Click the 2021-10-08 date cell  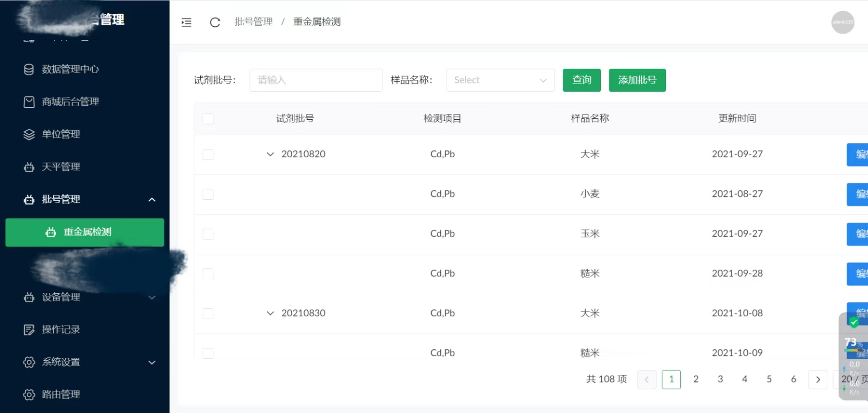coord(737,313)
